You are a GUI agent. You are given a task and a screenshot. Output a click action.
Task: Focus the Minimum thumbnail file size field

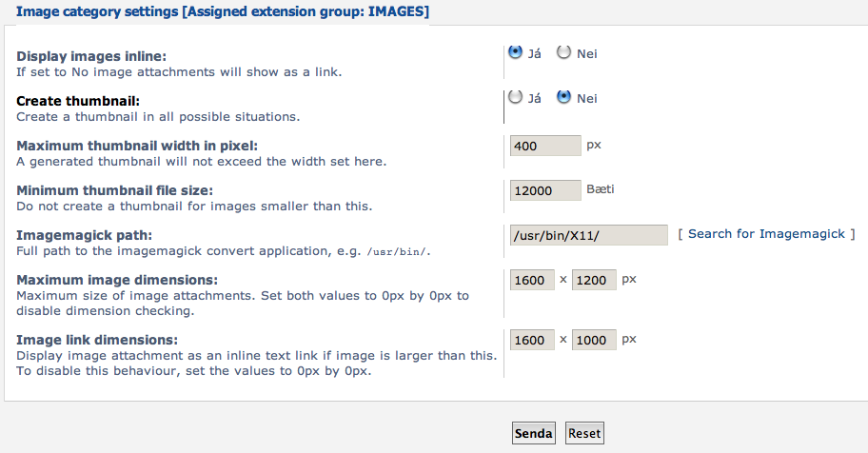click(545, 190)
